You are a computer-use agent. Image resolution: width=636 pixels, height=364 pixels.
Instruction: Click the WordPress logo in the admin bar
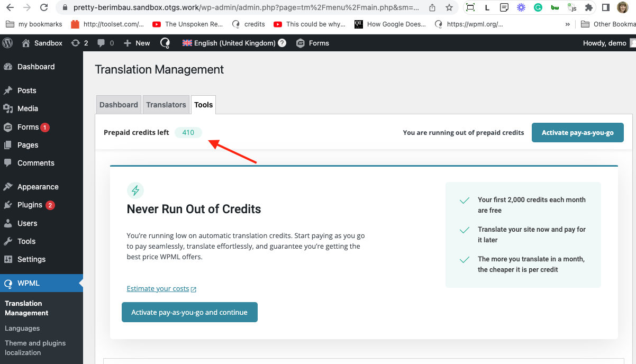click(x=7, y=43)
